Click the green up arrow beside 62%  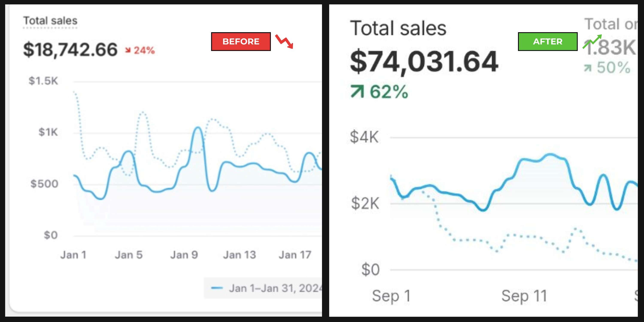tap(357, 91)
